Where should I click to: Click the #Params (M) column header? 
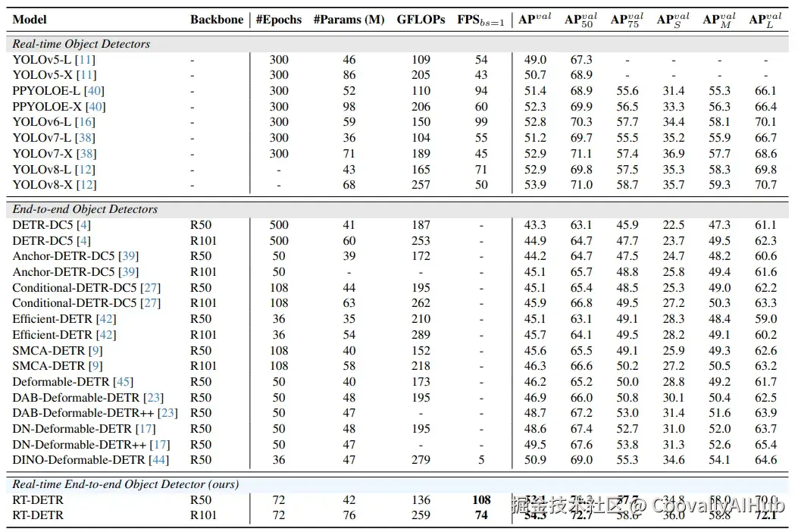pos(349,20)
